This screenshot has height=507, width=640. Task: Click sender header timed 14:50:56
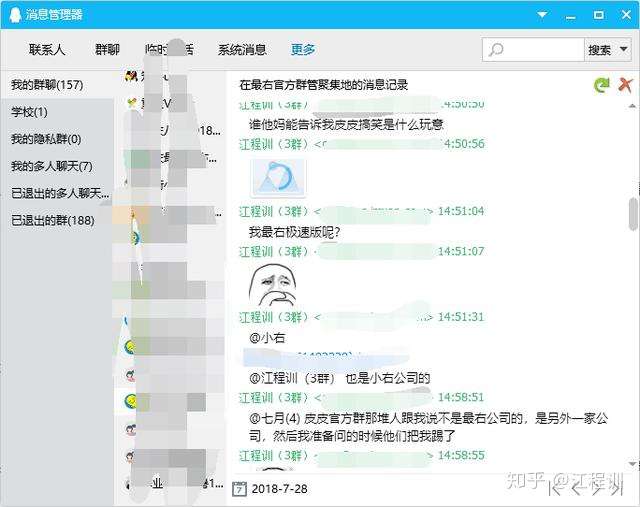362,144
